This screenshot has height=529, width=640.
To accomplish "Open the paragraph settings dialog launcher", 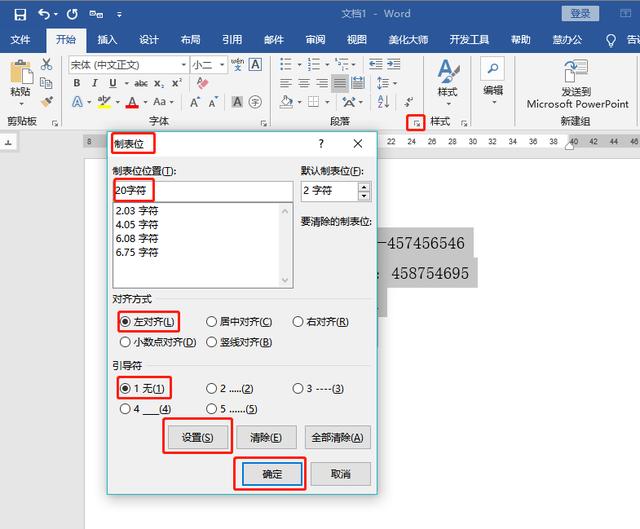I will pyautogui.click(x=416, y=122).
